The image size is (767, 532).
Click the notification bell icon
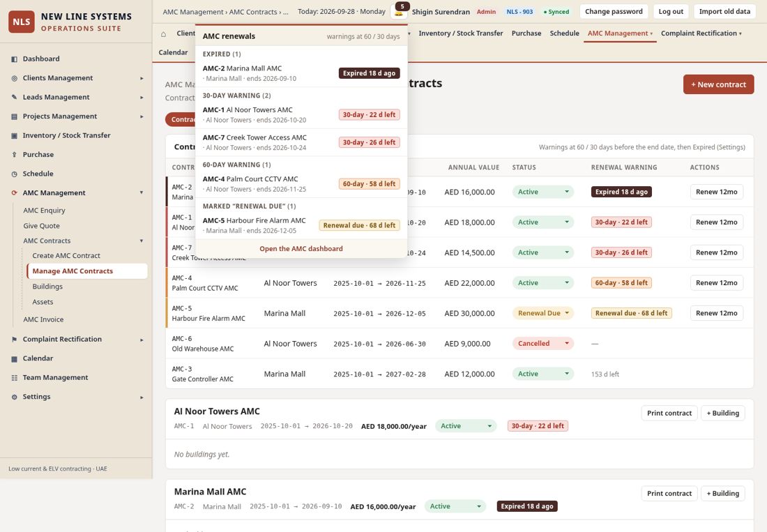click(x=399, y=11)
